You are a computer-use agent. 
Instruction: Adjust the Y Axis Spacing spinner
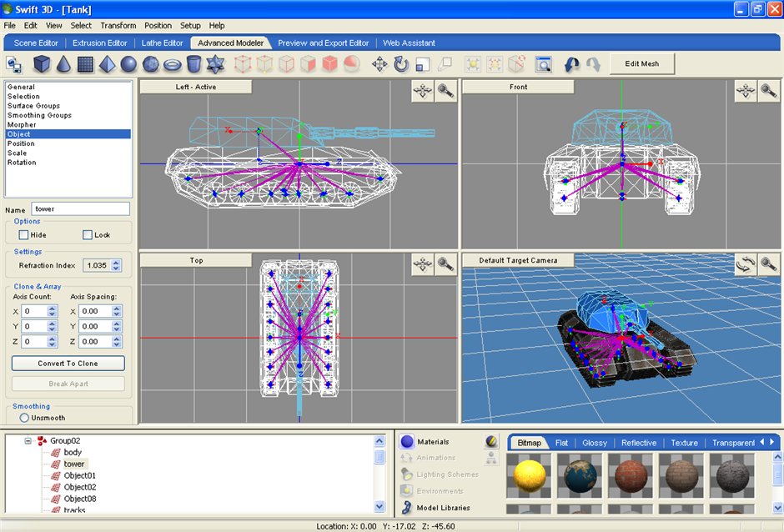117,326
